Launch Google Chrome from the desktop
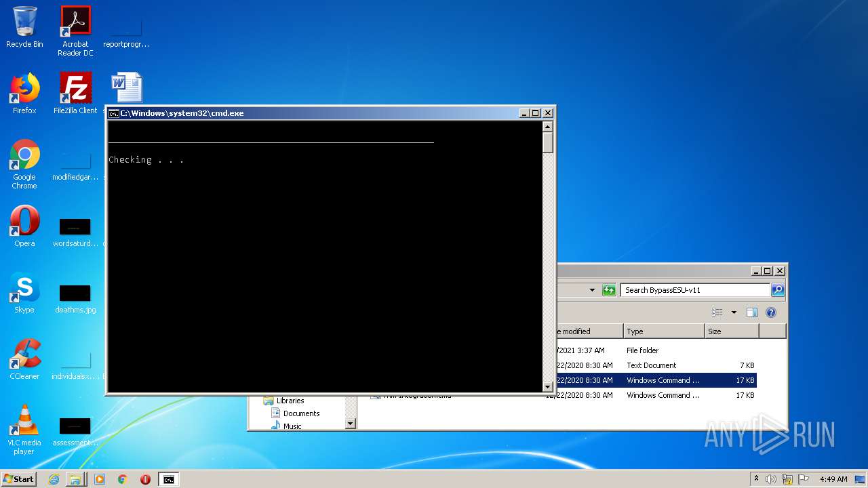The width and height of the screenshot is (868, 488). click(x=24, y=165)
